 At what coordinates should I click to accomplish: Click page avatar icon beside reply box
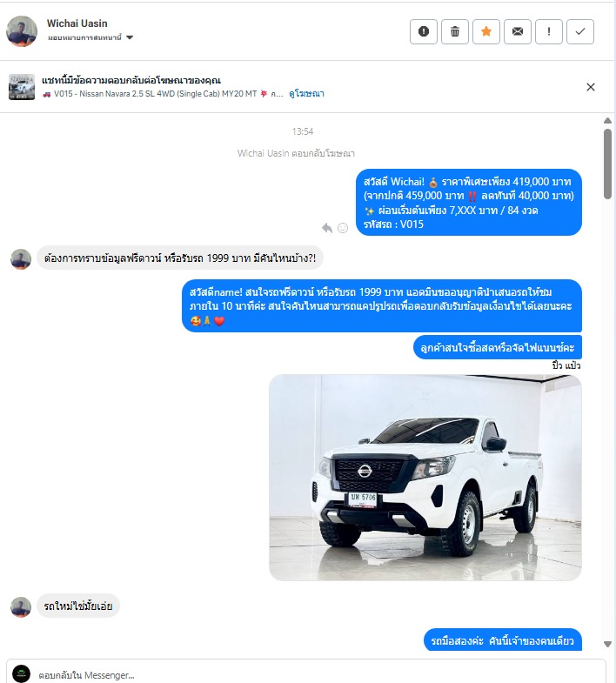tap(22, 673)
